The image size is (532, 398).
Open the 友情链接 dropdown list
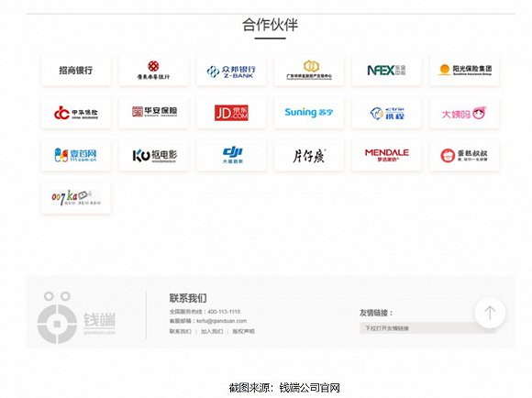coord(427,328)
